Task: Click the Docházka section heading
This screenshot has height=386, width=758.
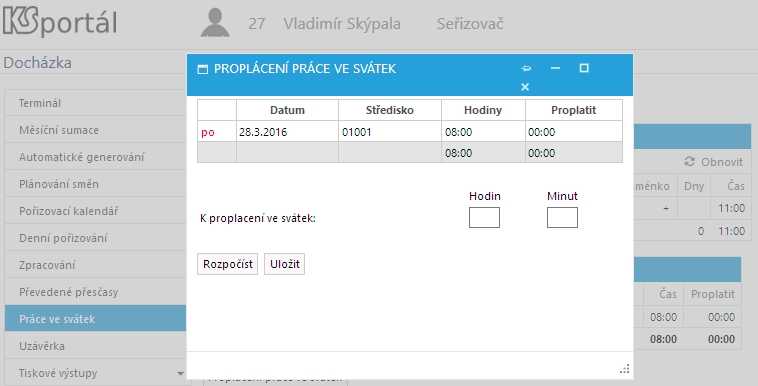Action: point(38,63)
